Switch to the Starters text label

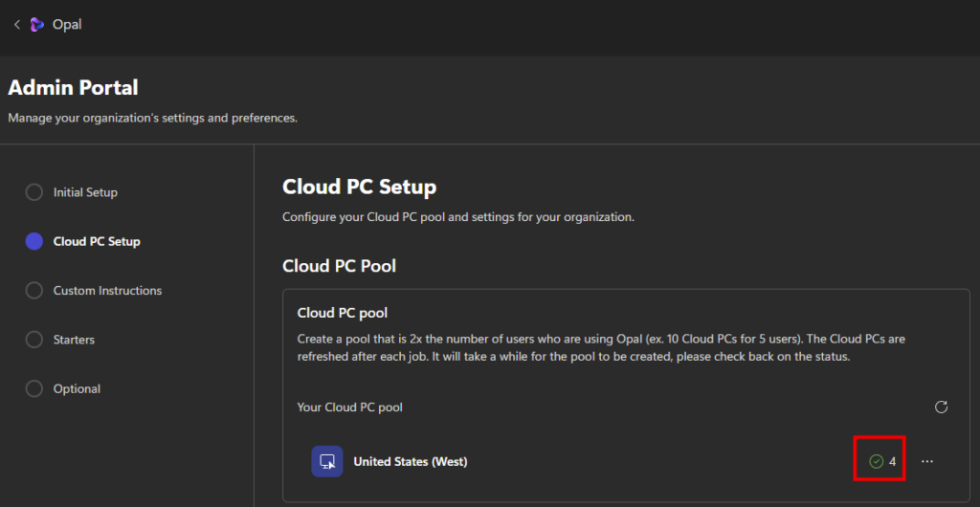[x=74, y=340]
